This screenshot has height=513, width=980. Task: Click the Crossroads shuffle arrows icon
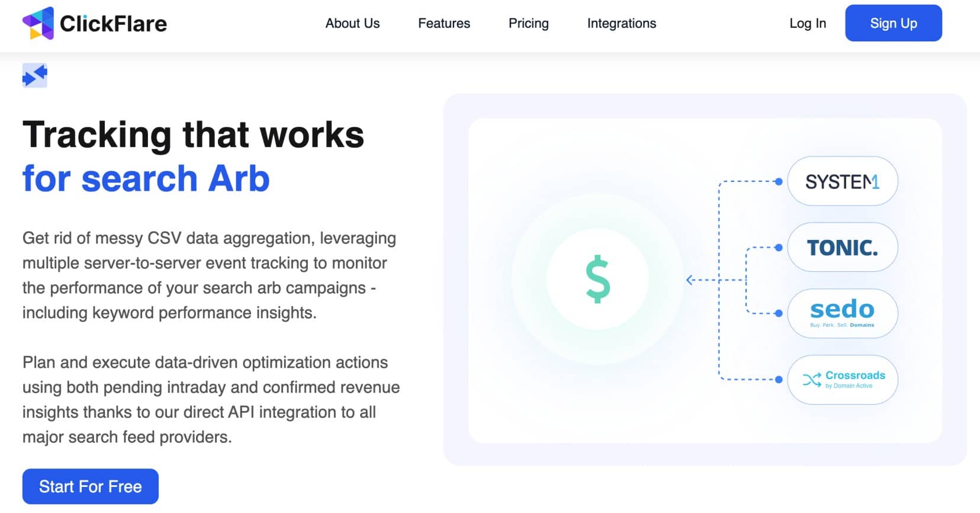point(812,379)
